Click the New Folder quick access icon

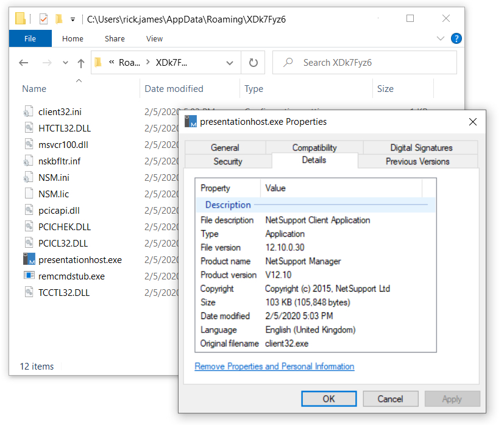click(x=59, y=19)
